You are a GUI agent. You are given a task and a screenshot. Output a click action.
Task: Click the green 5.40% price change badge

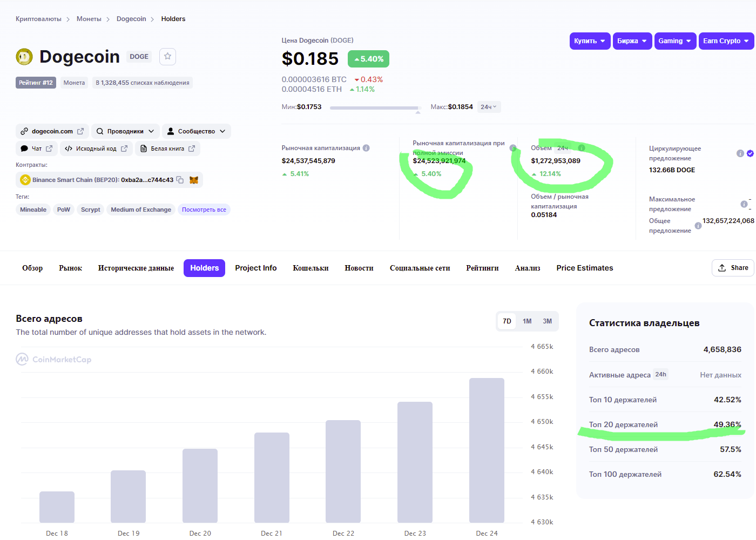coord(368,59)
